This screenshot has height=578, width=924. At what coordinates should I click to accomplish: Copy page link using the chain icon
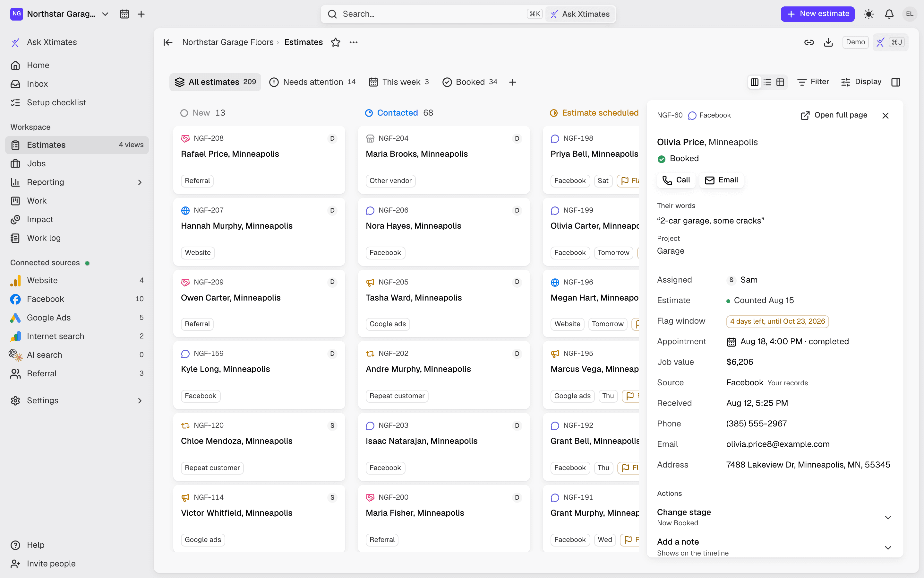[x=809, y=42]
